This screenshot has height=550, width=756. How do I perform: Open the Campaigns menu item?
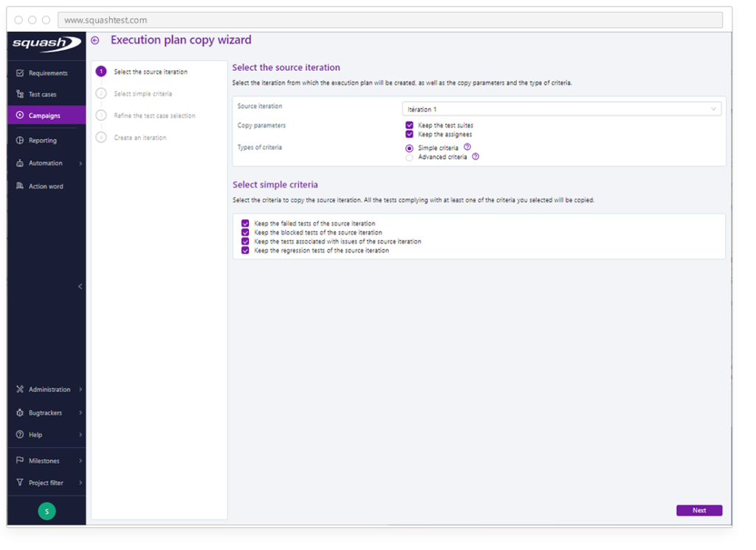pyautogui.click(x=47, y=115)
